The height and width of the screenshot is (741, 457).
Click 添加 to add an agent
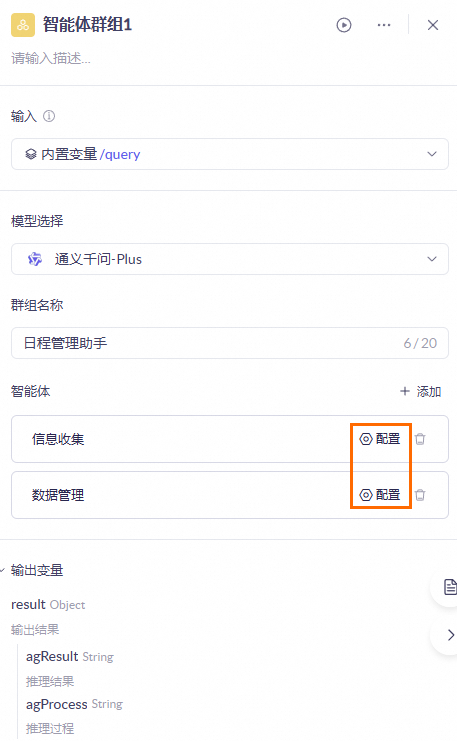tap(420, 391)
